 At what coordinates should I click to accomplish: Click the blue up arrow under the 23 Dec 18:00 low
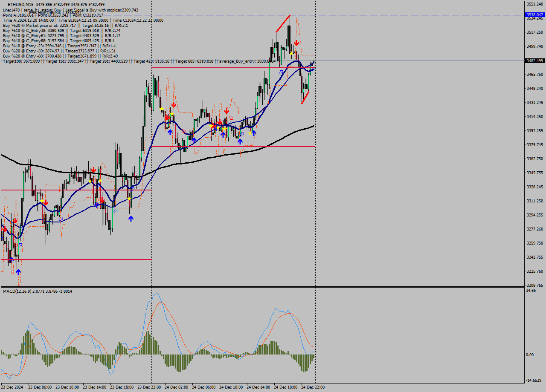[x=131, y=218]
